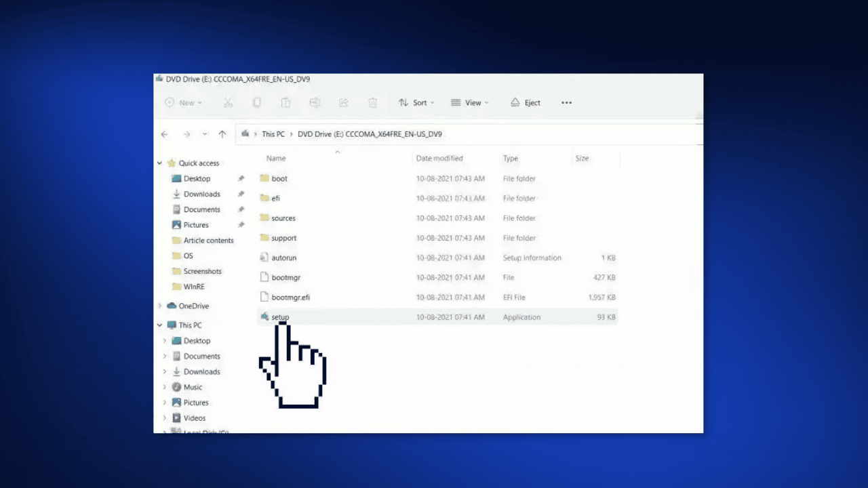The image size is (868, 488).
Task: Click This PC in the address bar
Action: pyautogui.click(x=273, y=134)
